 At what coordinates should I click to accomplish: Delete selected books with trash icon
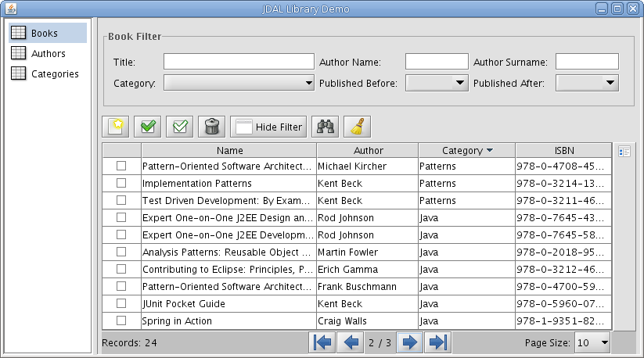click(211, 127)
